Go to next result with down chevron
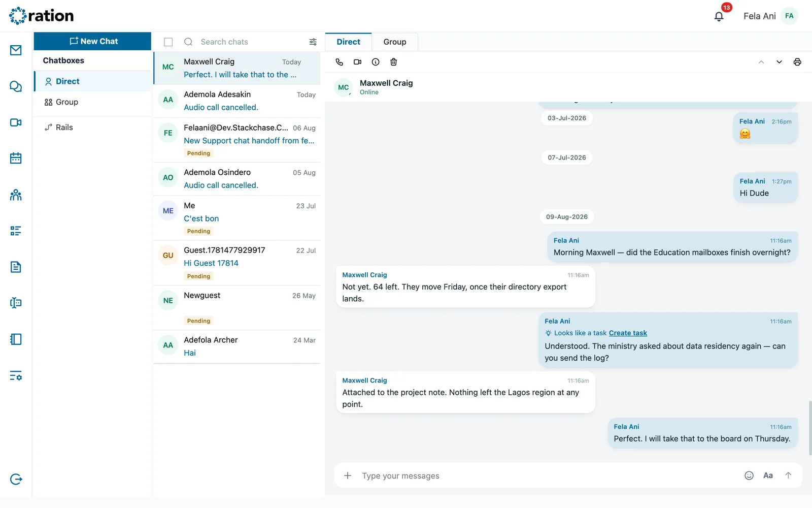This screenshot has height=508, width=812. point(779,62)
